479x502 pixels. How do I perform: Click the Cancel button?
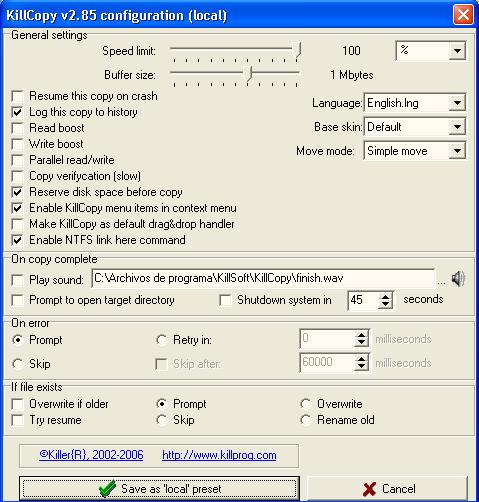[x=389, y=489]
